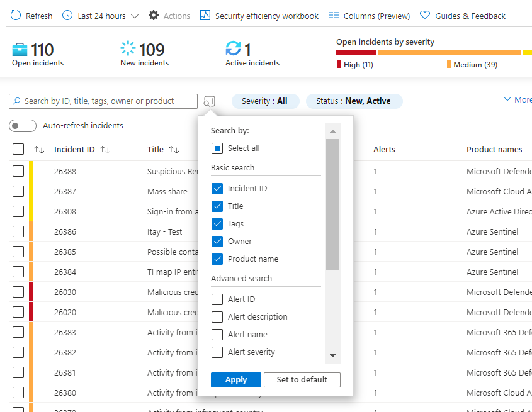The width and height of the screenshot is (532, 412).
Task: Open the Severity : All filter
Action: (x=265, y=101)
